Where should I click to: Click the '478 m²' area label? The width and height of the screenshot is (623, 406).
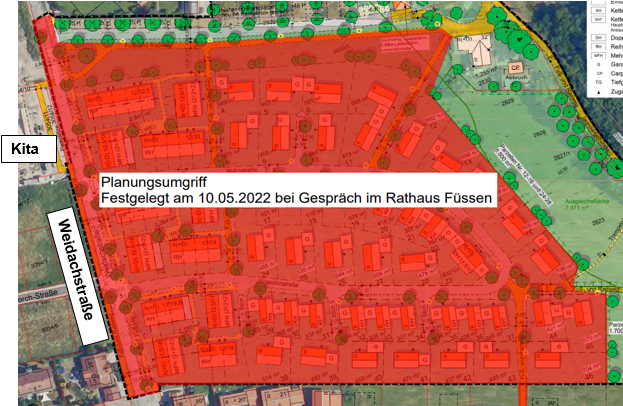tap(428, 273)
